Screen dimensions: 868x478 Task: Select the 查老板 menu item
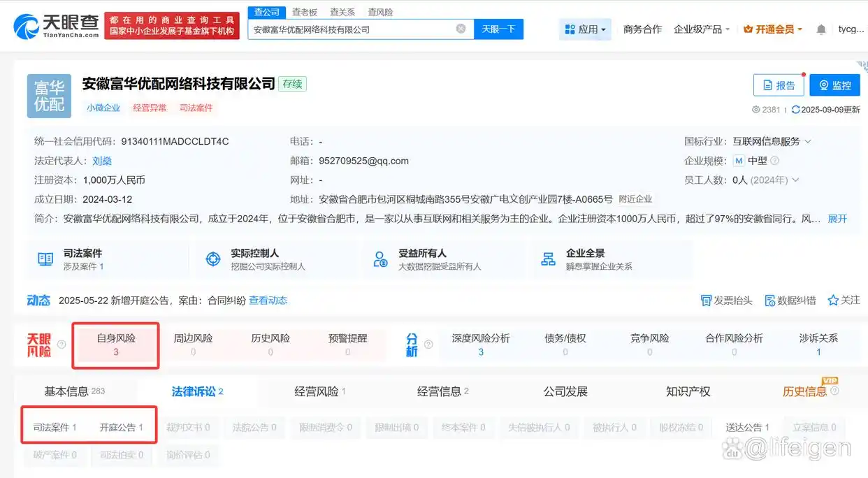point(306,12)
